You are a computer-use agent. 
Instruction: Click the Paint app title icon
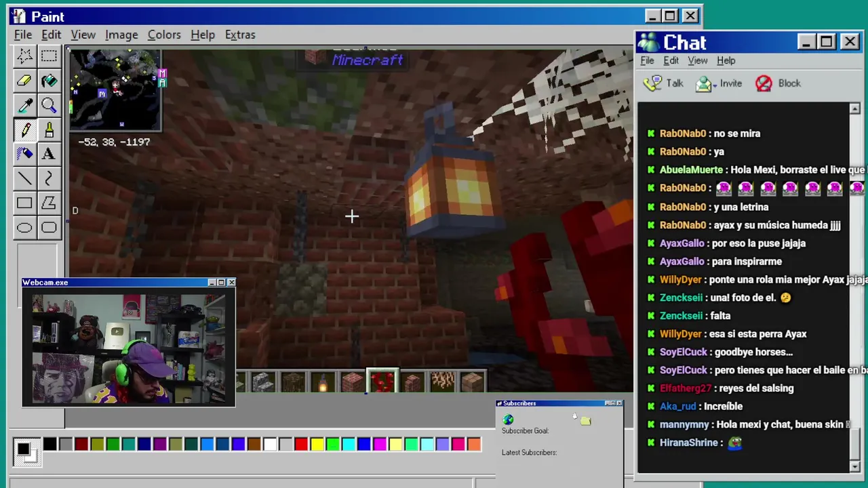coord(18,16)
